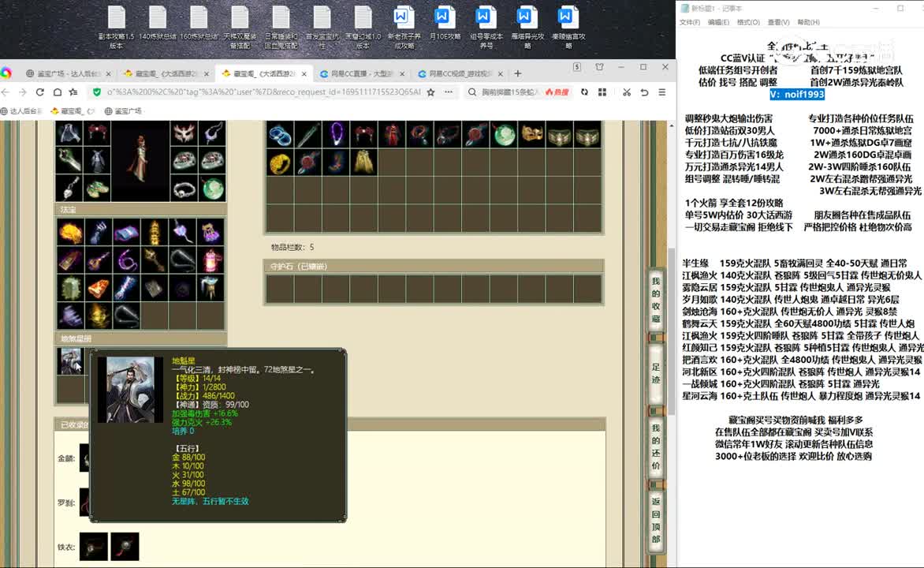Select the purple necklace inventory item

pyautogui.click(x=336, y=135)
